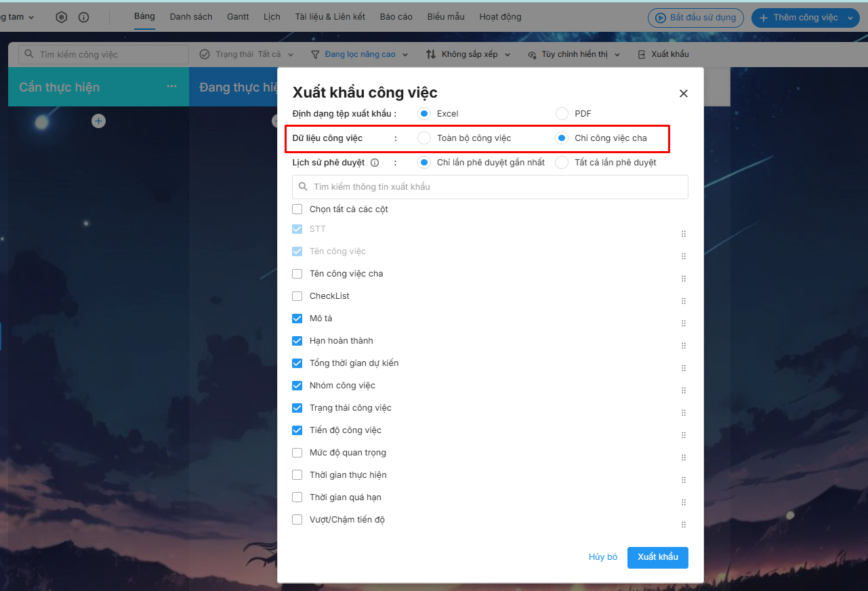The width and height of the screenshot is (868, 591).
Task: Switch to Danh sách tab
Action: coord(191,17)
